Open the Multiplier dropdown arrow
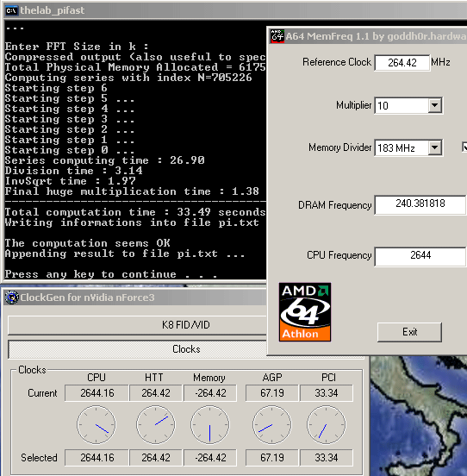 (x=435, y=106)
